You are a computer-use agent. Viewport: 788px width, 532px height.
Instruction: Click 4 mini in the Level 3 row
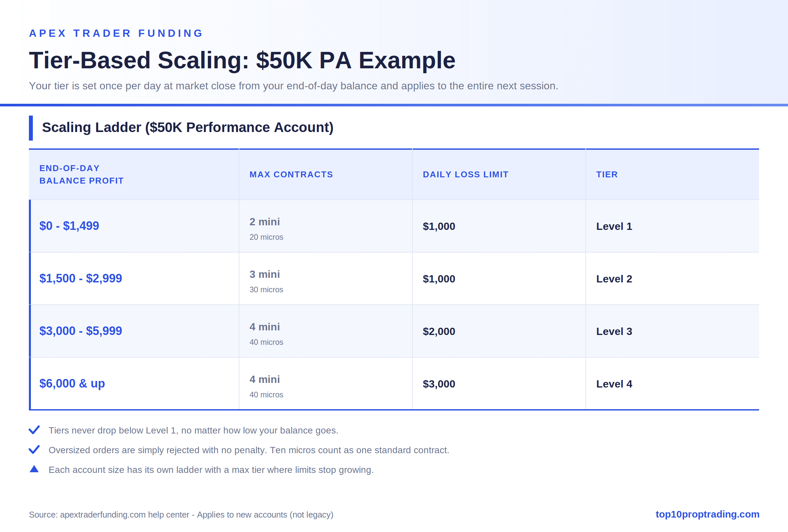click(265, 327)
